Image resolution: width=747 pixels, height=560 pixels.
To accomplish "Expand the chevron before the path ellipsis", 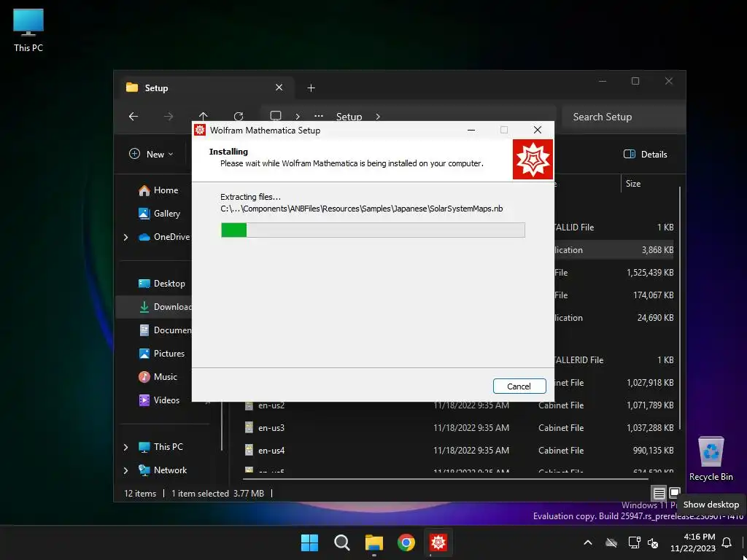I will pos(298,117).
